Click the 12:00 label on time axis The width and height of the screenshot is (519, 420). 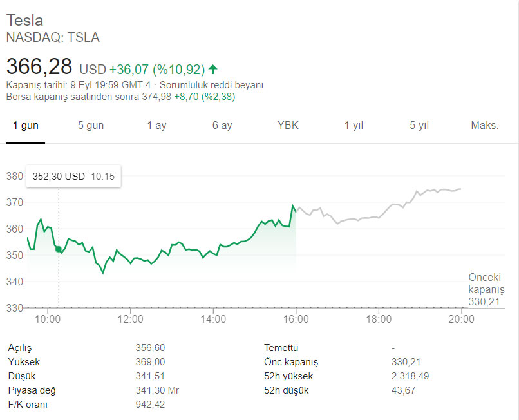tap(130, 319)
